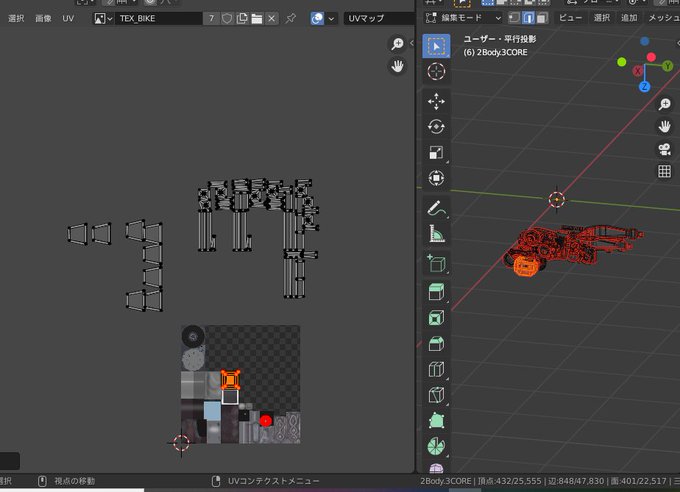
Task: Open the 3D viewport 選択 menu
Action: [x=602, y=17]
